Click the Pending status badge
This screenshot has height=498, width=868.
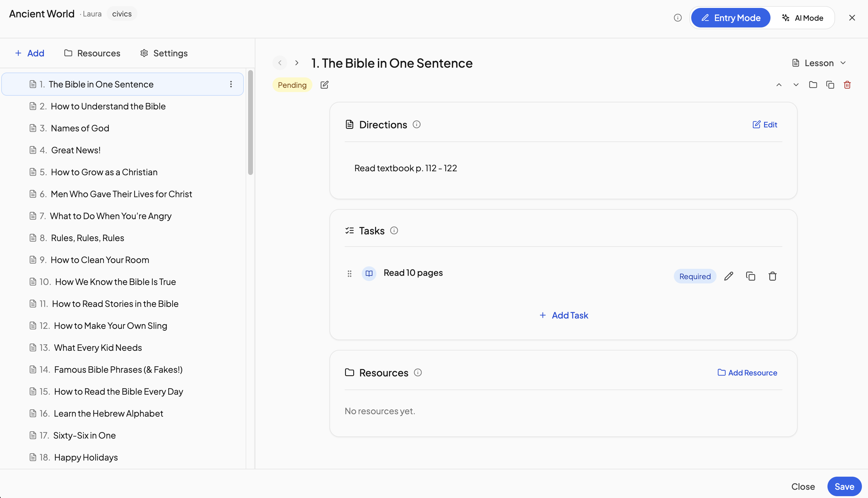click(292, 85)
